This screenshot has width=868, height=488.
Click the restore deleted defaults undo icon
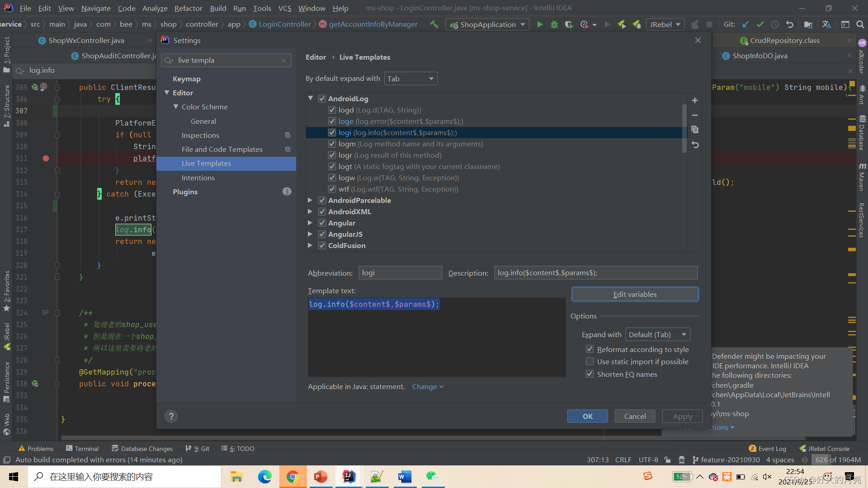(x=695, y=145)
